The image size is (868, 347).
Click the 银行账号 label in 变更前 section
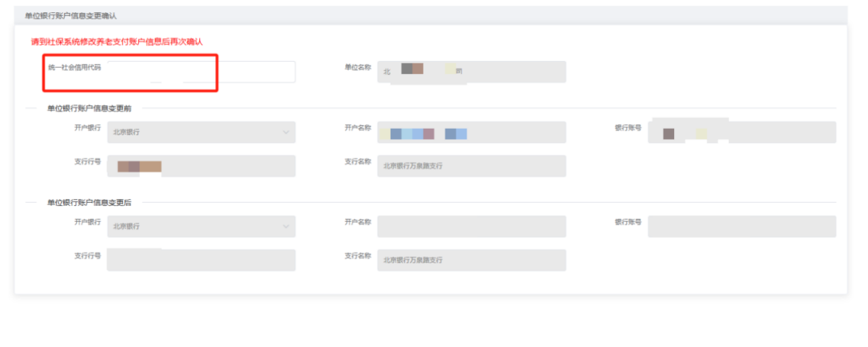click(627, 128)
